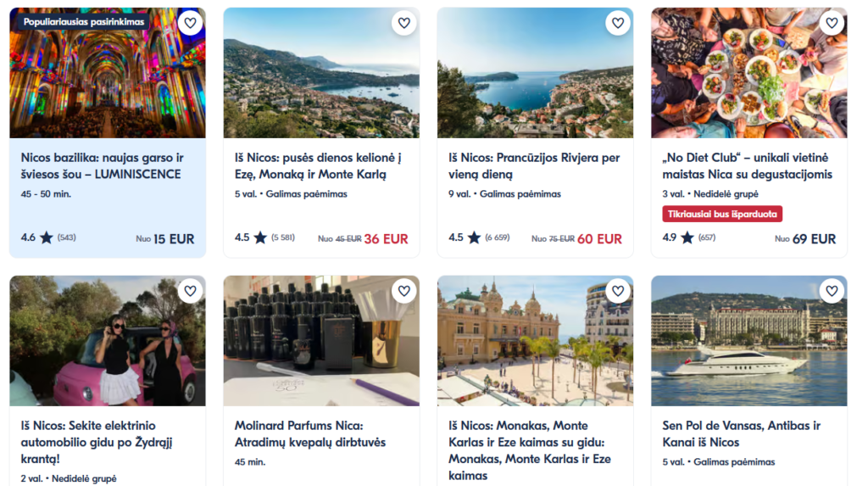Open Prancūzijos Rivjera per vieną dieną title
Image resolution: width=868 pixels, height=486 pixels.
click(534, 166)
